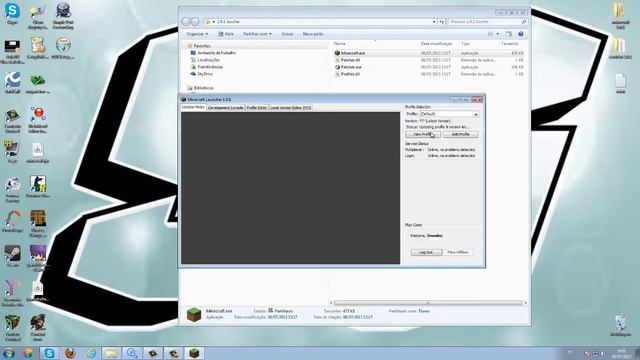Open the text file icon on right desktop edge
Screen dimensions: 640x360
click(620, 84)
